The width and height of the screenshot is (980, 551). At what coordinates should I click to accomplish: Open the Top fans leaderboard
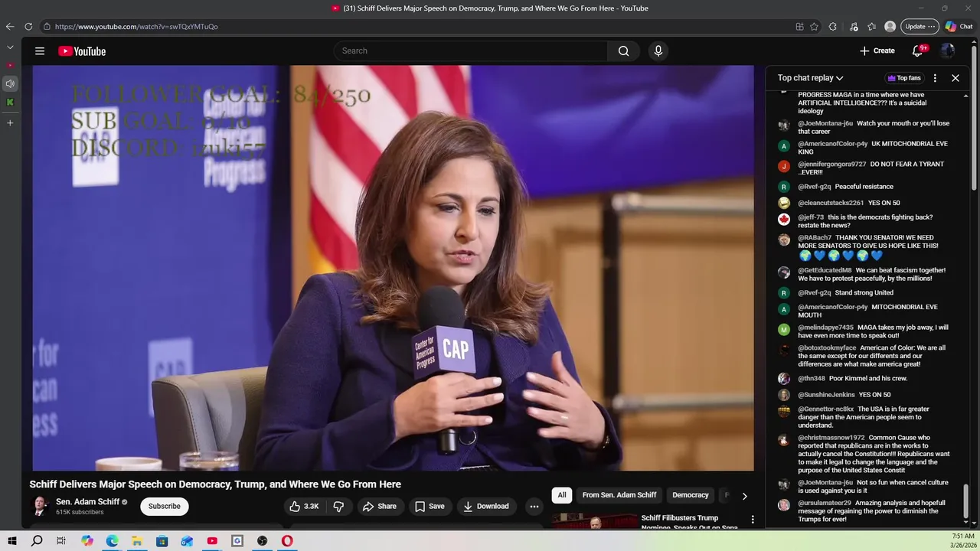pos(904,78)
